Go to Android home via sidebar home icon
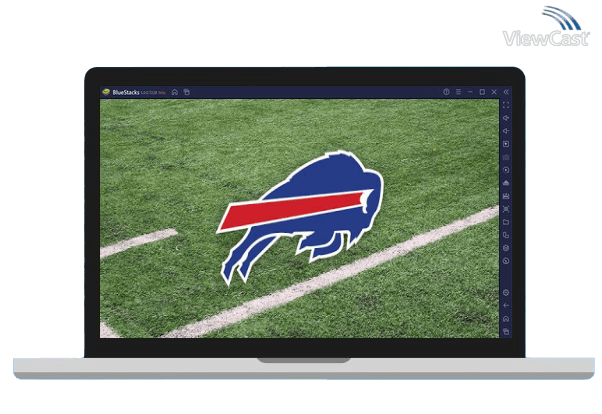The height and width of the screenshot is (414, 602). (506, 319)
